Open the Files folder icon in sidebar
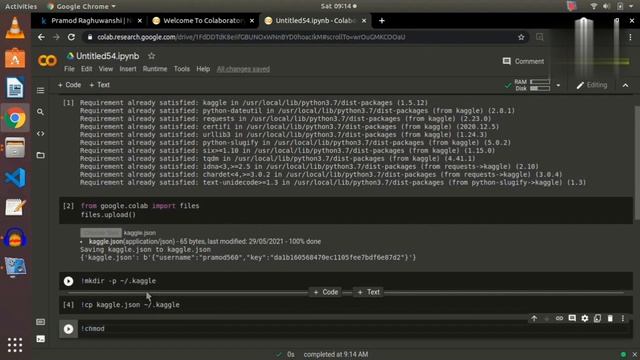 tap(40, 155)
